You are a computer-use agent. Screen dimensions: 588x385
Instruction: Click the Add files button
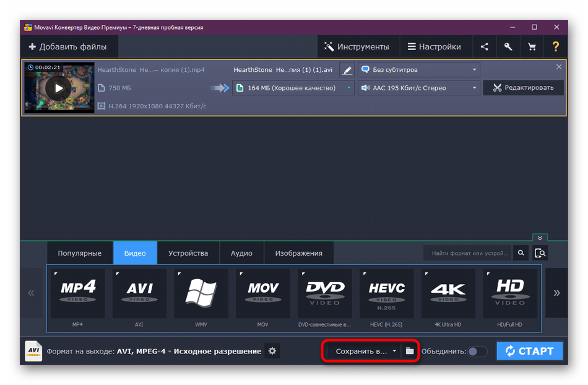click(69, 46)
